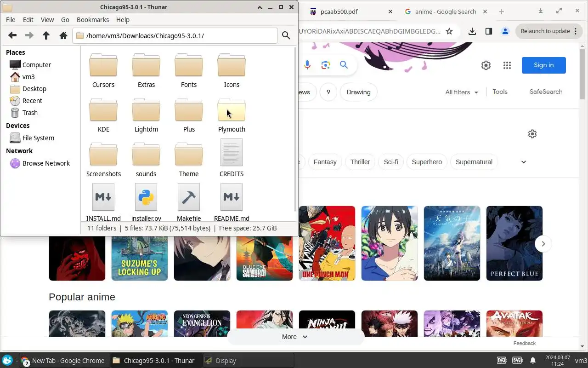Select the Drawing filter chip

click(x=359, y=92)
